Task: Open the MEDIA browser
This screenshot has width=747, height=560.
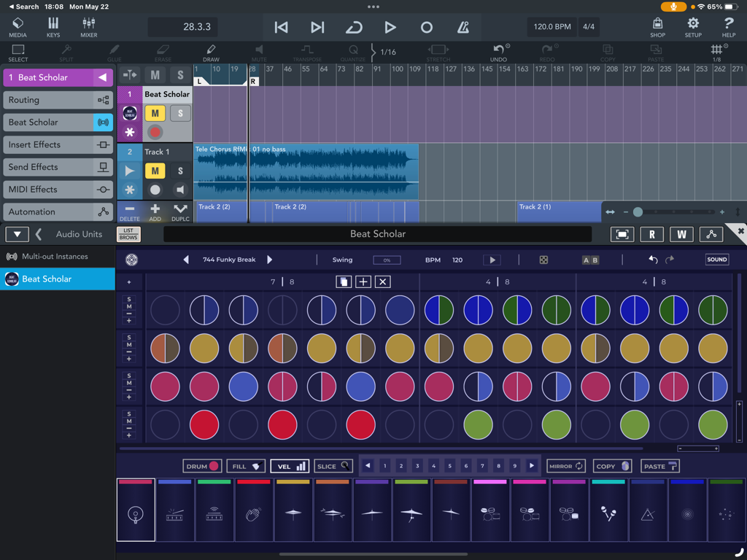Action: coord(17,27)
